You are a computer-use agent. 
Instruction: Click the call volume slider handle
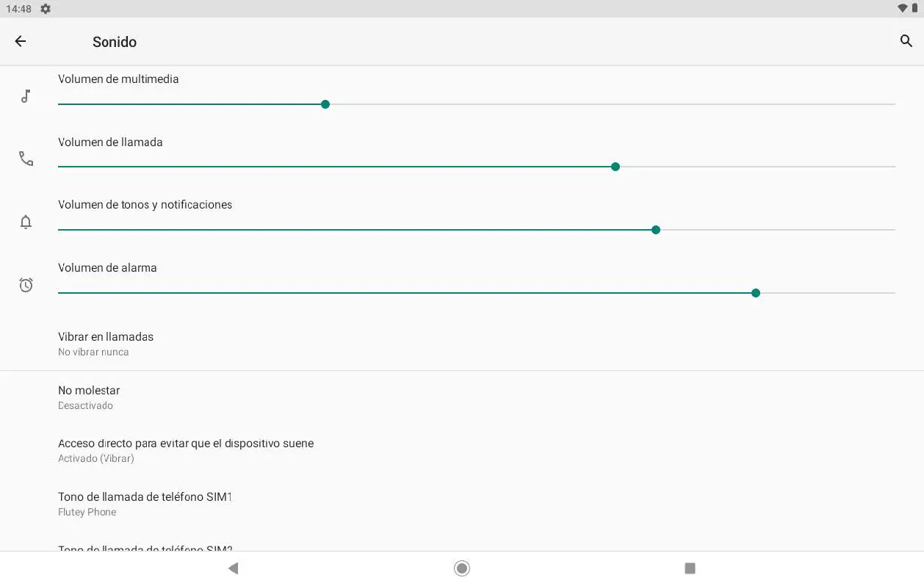616,167
